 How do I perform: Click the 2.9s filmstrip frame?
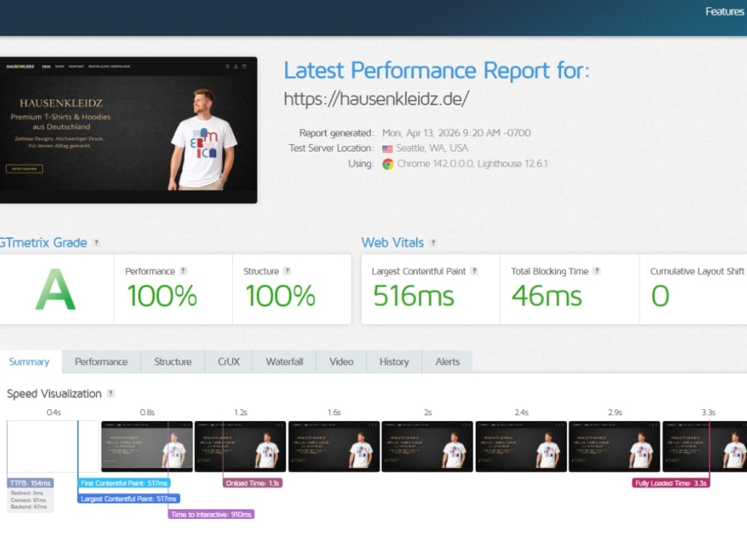pos(615,447)
